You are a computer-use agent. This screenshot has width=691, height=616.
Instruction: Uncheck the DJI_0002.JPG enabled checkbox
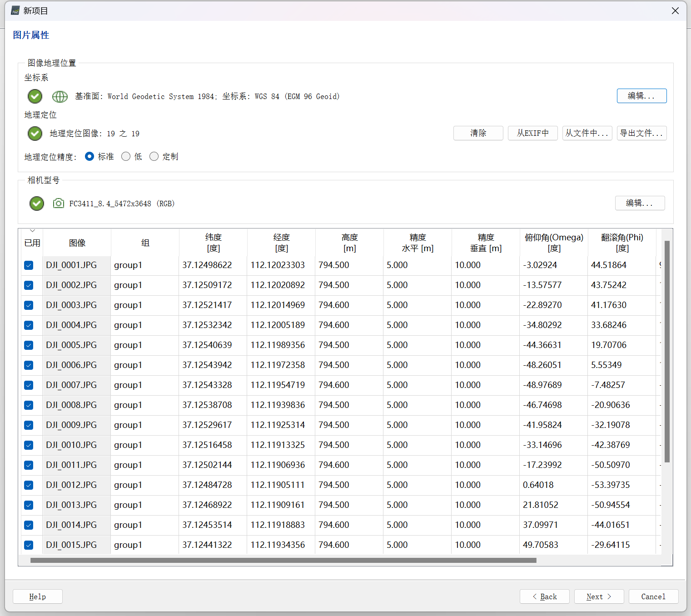click(29, 285)
